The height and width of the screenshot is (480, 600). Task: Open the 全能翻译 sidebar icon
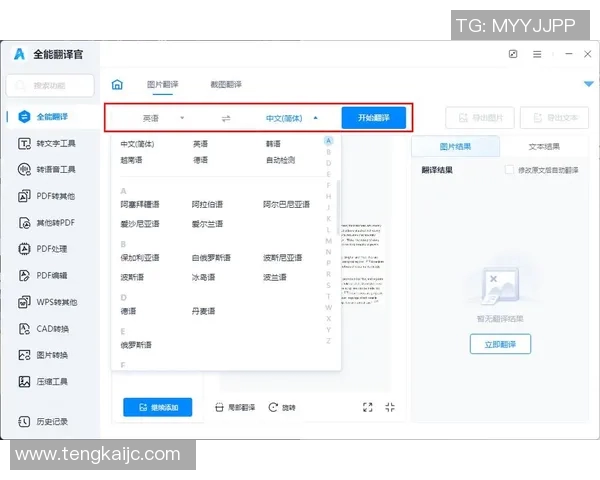pyautogui.click(x=24, y=116)
